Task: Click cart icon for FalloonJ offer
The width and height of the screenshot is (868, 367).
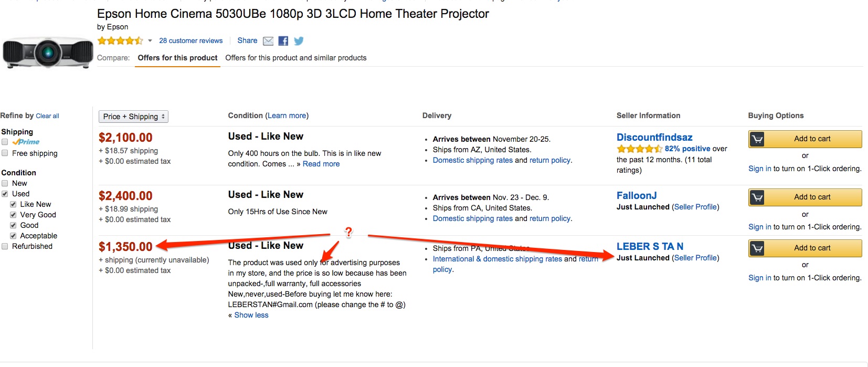Action: 757,197
